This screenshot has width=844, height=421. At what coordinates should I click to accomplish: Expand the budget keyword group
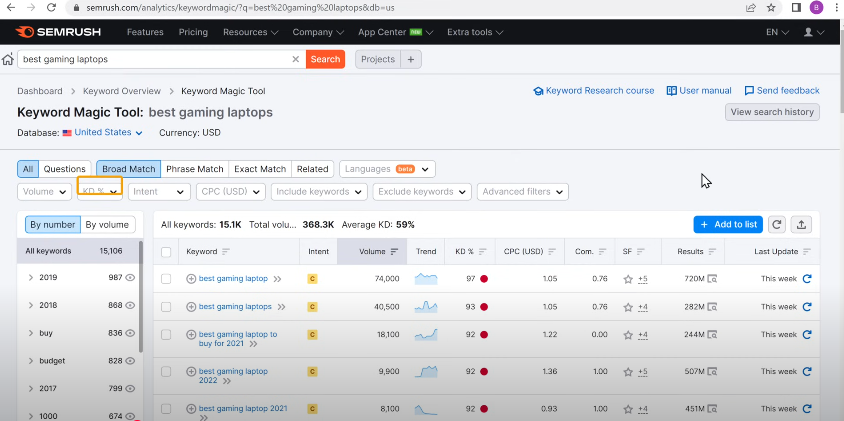31,361
